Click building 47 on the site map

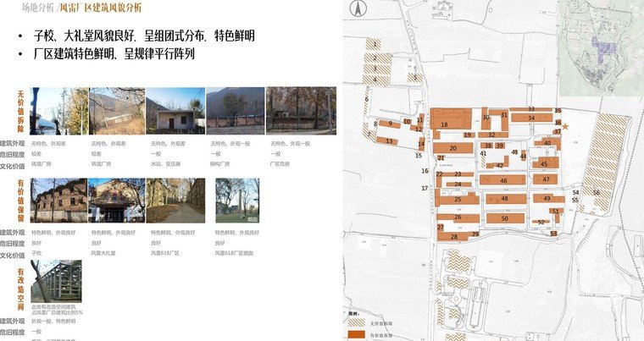point(546,179)
